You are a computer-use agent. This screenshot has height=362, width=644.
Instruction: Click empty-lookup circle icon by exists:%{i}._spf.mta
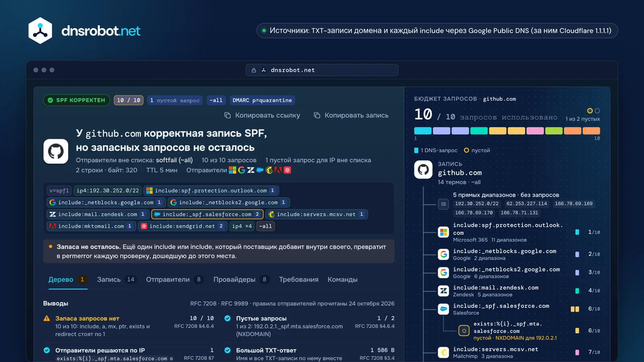464,331
